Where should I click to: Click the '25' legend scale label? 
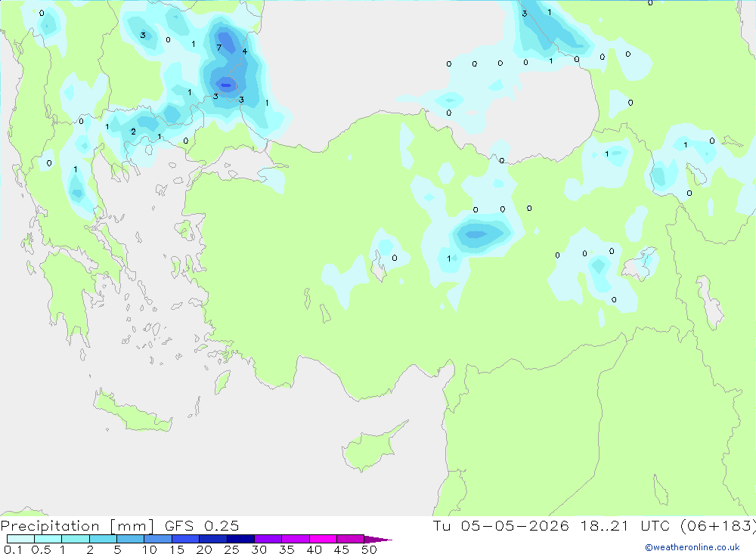pyautogui.click(x=231, y=549)
